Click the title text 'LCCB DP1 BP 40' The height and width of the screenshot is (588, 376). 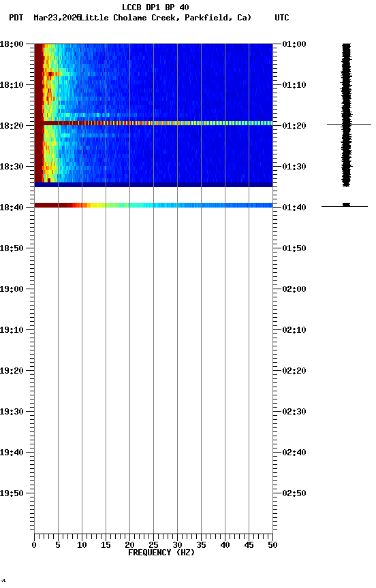click(x=155, y=7)
